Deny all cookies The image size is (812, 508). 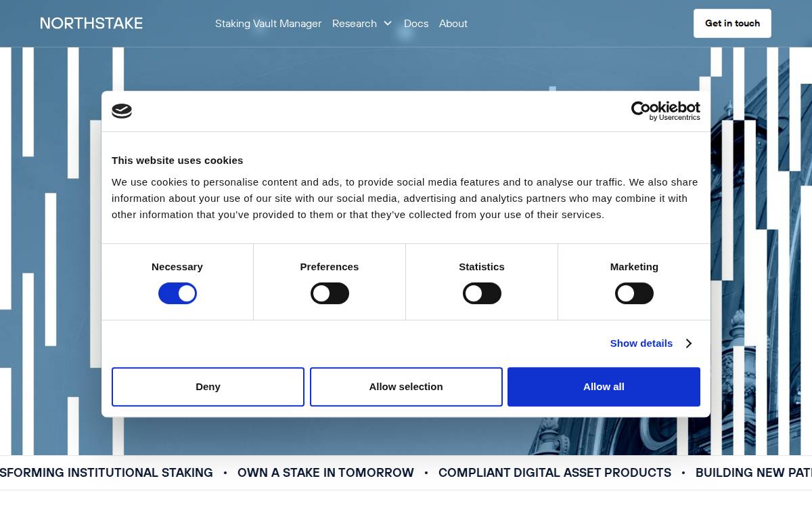pos(208,387)
